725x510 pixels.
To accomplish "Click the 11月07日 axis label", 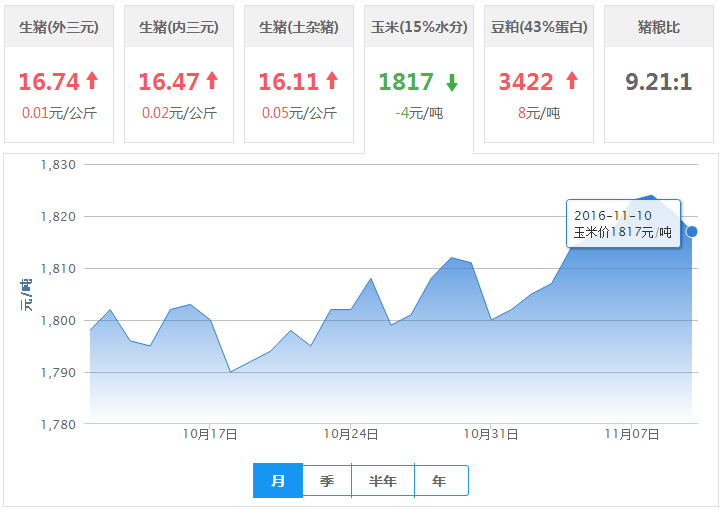I will coord(632,434).
